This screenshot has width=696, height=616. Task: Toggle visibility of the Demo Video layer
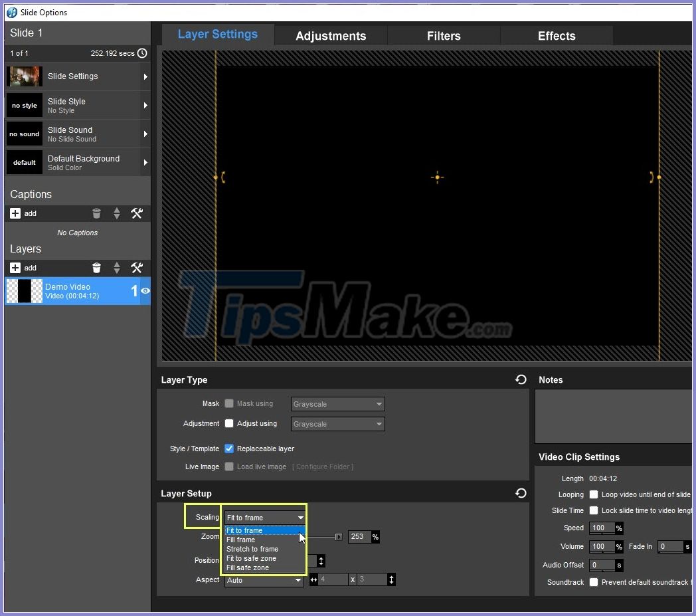pyautogui.click(x=145, y=291)
